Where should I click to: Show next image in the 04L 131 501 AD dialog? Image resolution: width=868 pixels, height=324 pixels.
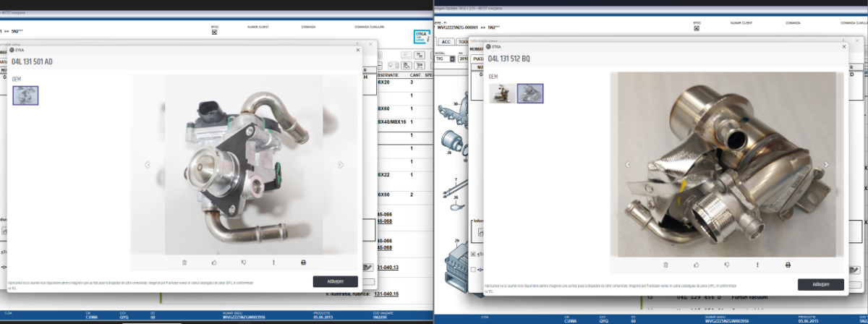(341, 165)
